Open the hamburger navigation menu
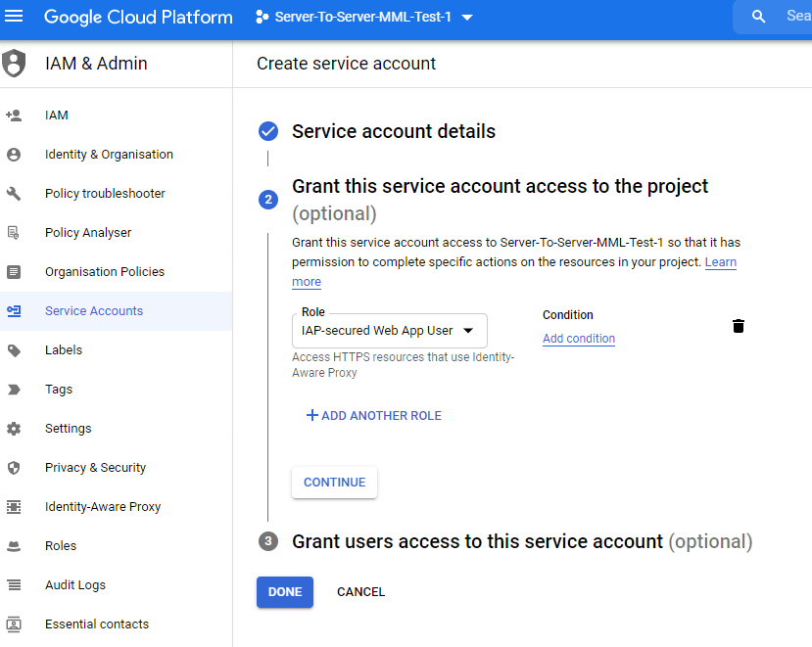Viewport: 812px width, 647px height. [14, 17]
